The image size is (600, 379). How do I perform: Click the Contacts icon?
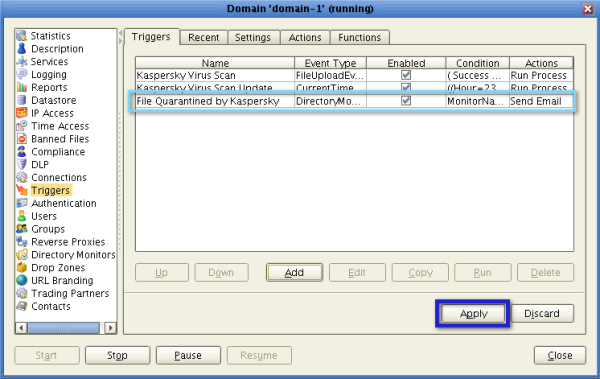pos(22,306)
